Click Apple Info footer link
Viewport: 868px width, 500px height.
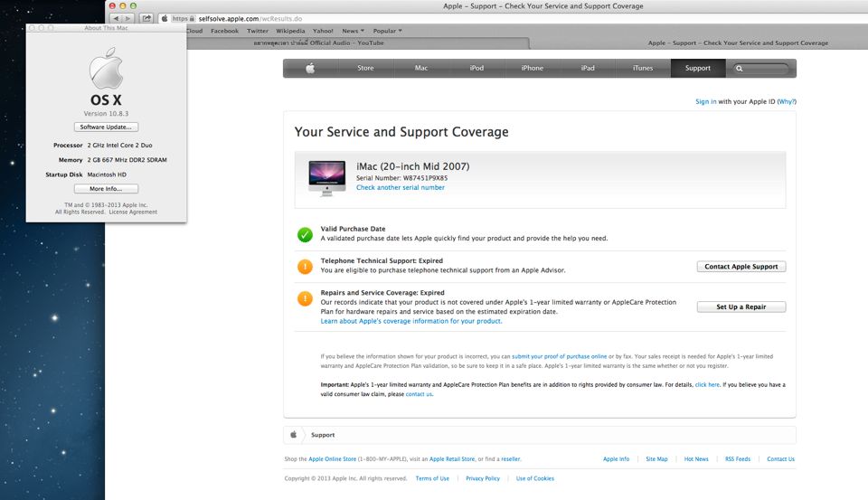tap(616, 459)
